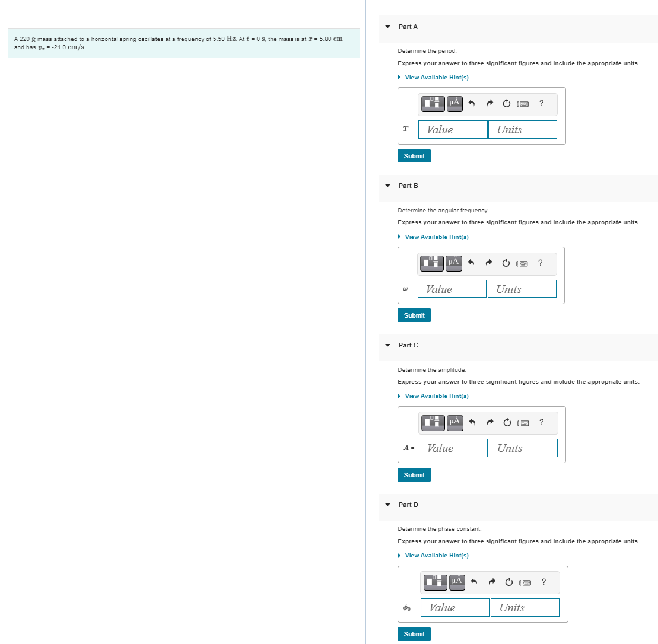Screen dimensions: 658x644
Task: Click the redo icon in Part B toolbar
Action: (488, 263)
